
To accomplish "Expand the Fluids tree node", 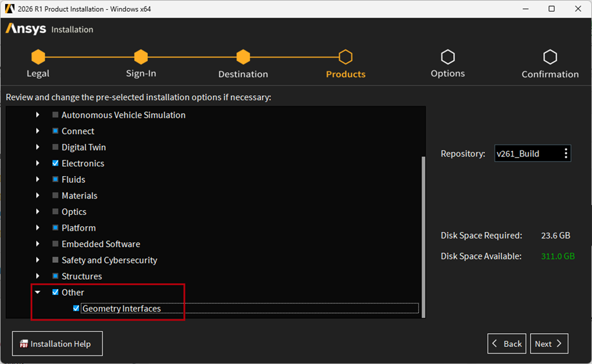I will [37, 179].
